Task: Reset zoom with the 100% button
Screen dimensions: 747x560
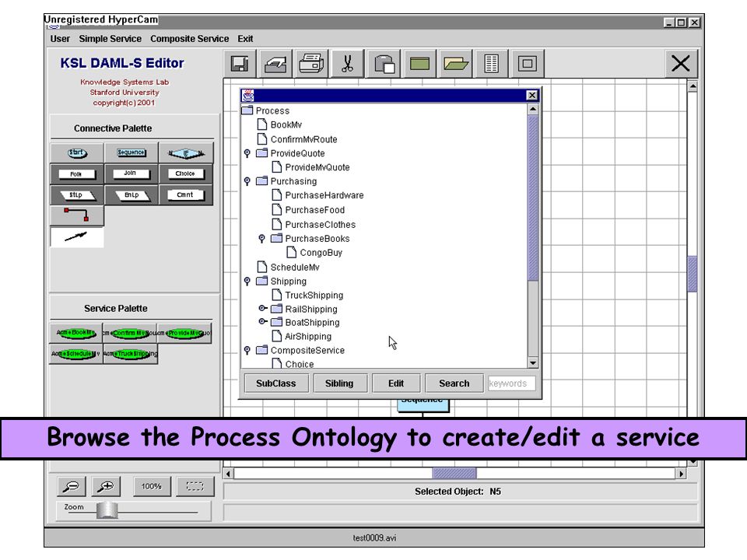Action: click(151, 486)
